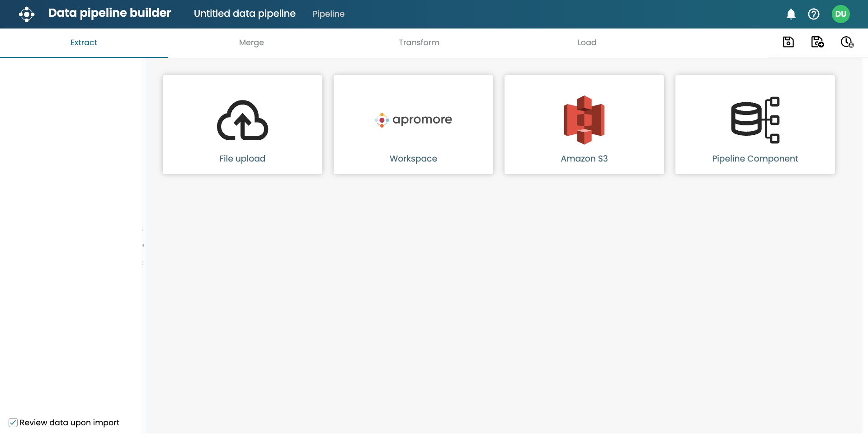Open the schedule pipeline clock icon

(x=846, y=42)
